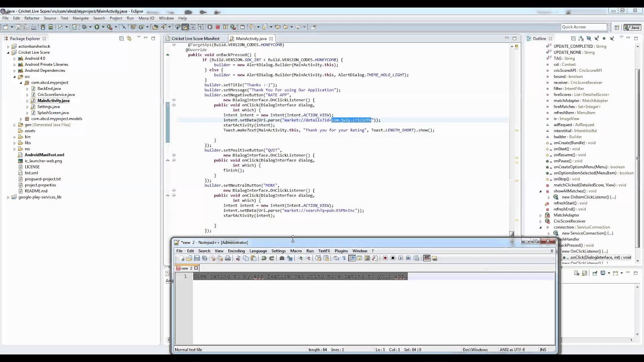Expand Android Private Libraries node
Screen dimensions: 644x362
[x=15, y=64]
